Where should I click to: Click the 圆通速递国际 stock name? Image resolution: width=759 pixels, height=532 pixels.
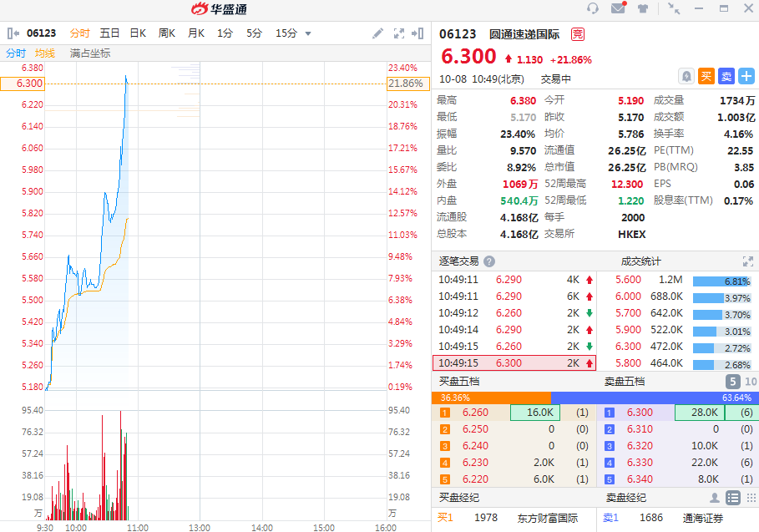tap(524, 34)
